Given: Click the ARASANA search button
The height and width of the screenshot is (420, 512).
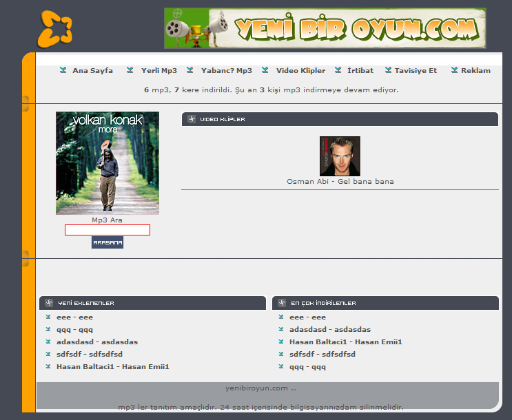Looking at the screenshot, I should point(107,242).
